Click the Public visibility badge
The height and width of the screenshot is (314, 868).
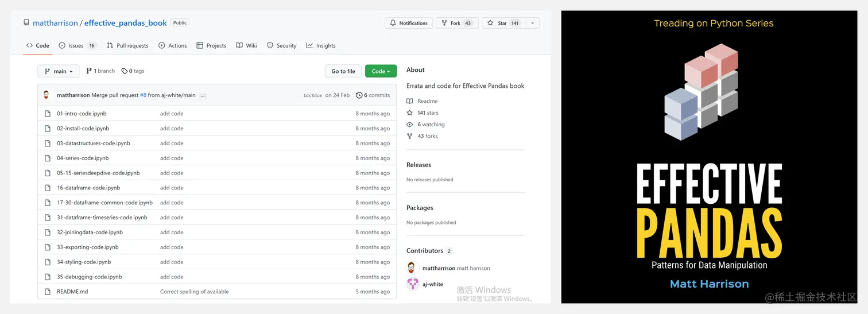coord(180,23)
